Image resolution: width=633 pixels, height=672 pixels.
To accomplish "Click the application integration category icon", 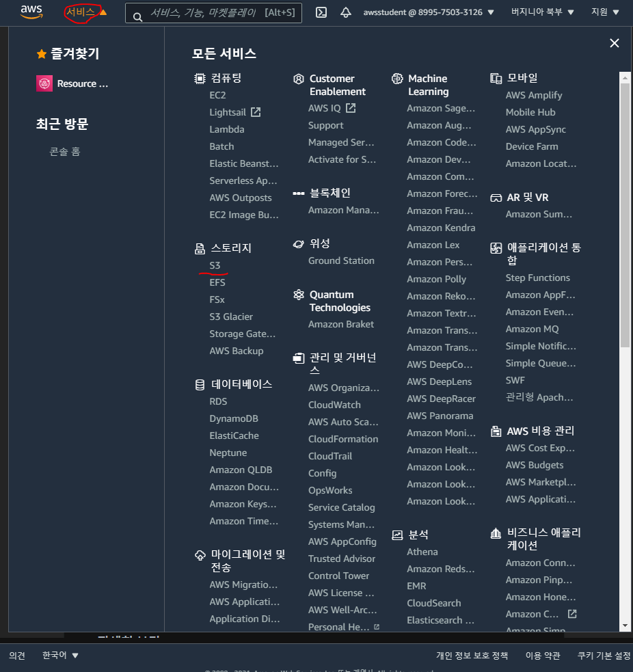I will pyautogui.click(x=496, y=248).
